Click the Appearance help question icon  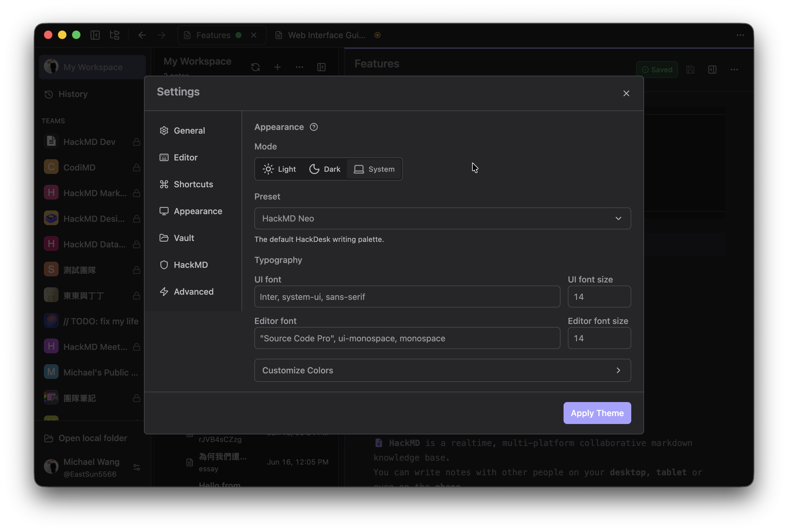313,127
